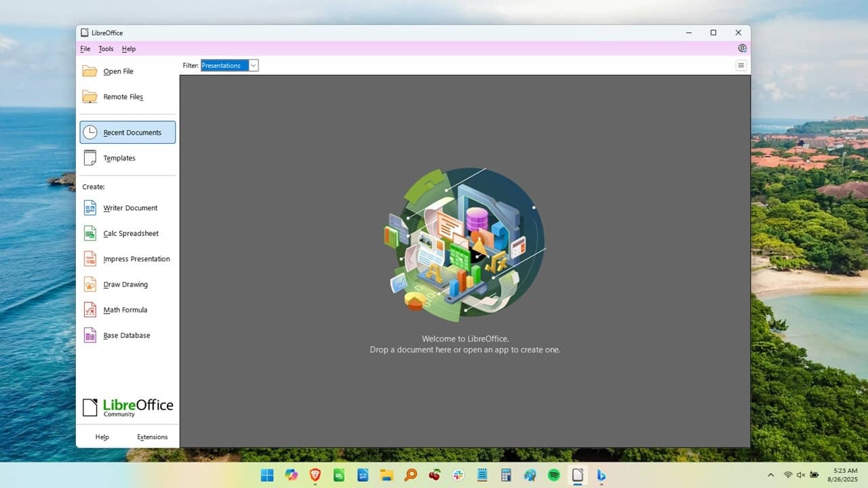Open the Tools menu
Screen dimensions: 868x488
coord(106,48)
